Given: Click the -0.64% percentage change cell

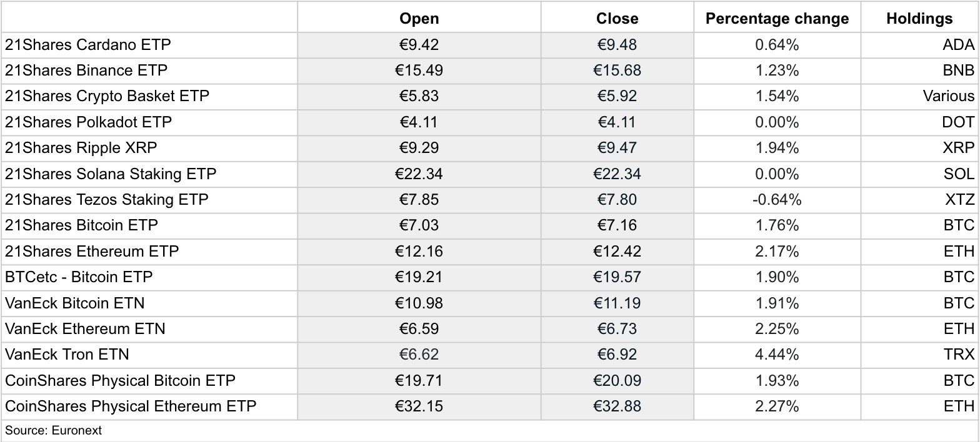Looking at the screenshot, I should [x=777, y=200].
